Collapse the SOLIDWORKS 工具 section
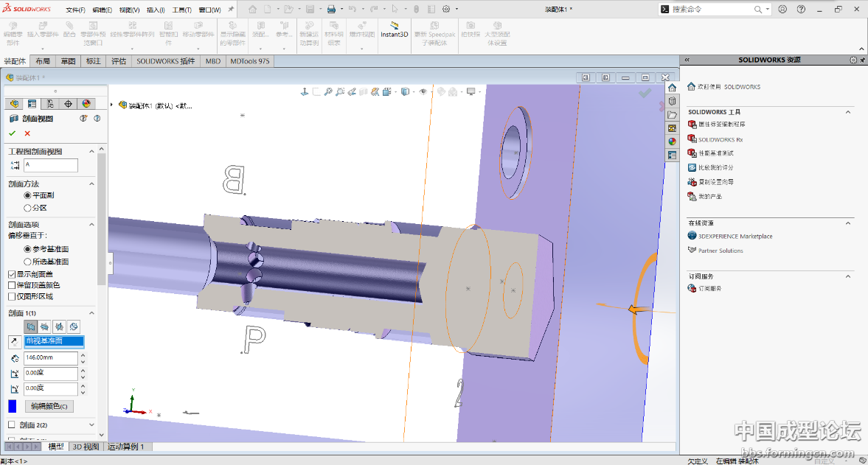Image resolution: width=868 pixels, height=465 pixels. [848, 112]
